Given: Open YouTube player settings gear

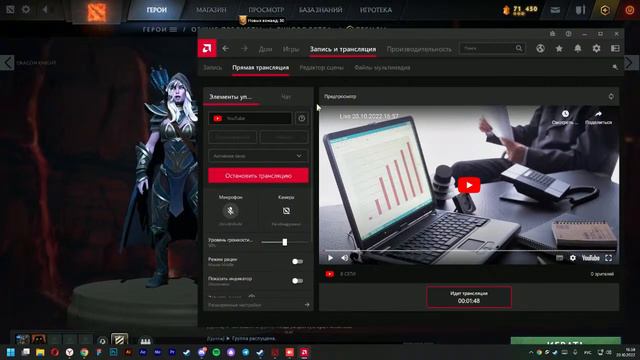Looking at the screenshot, I should click(x=573, y=258).
